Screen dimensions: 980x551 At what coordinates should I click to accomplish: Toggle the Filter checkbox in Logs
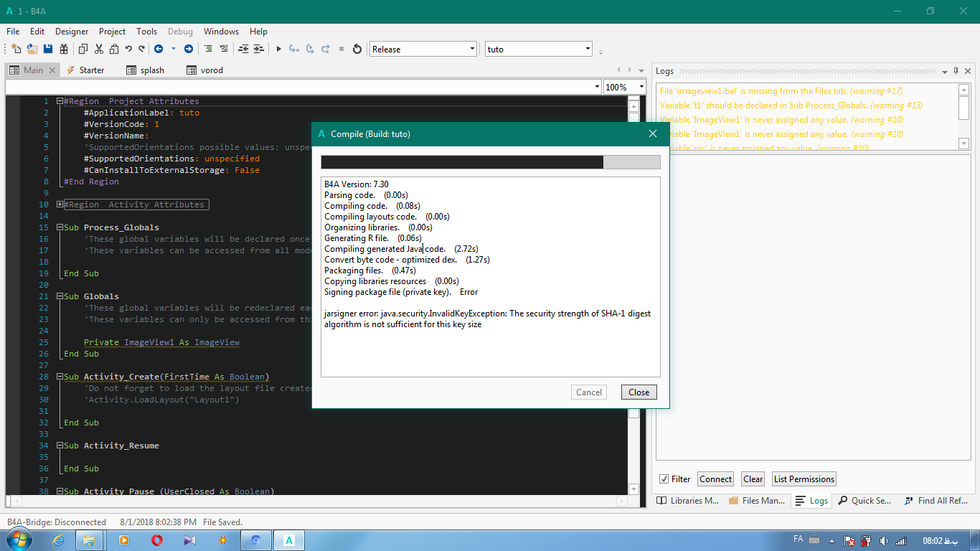pyautogui.click(x=664, y=479)
